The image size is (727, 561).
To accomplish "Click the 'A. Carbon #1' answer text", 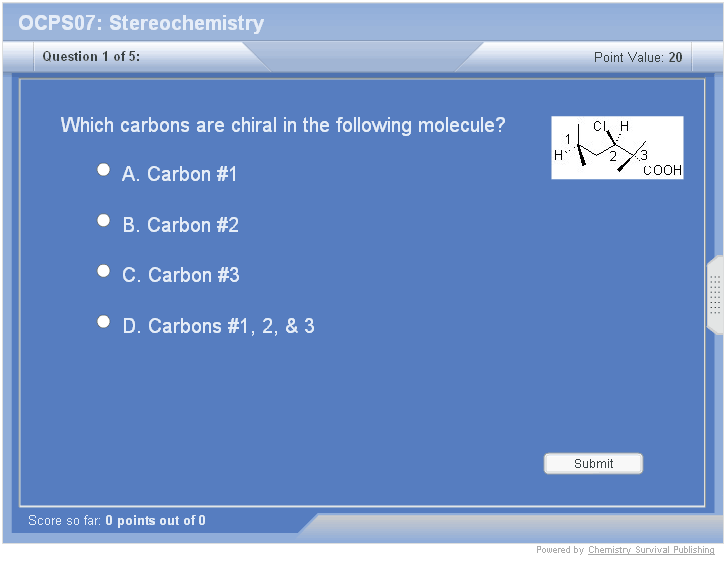I will click(x=180, y=174).
